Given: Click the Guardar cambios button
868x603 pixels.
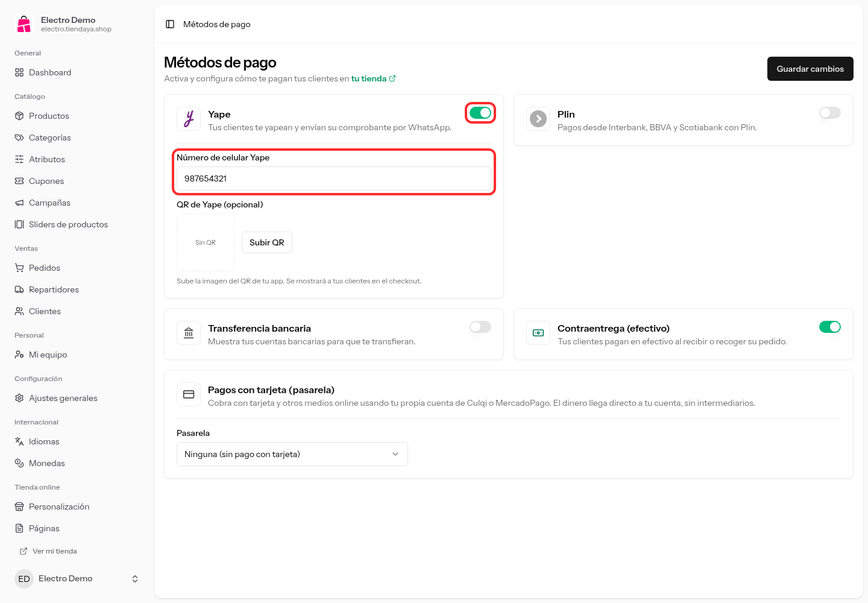Looking at the screenshot, I should tap(810, 69).
